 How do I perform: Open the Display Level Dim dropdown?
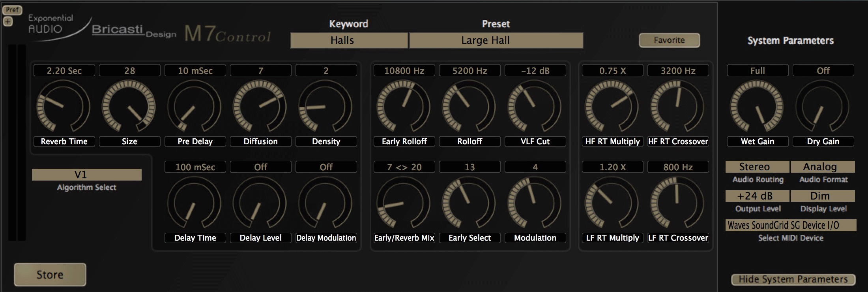tap(823, 196)
